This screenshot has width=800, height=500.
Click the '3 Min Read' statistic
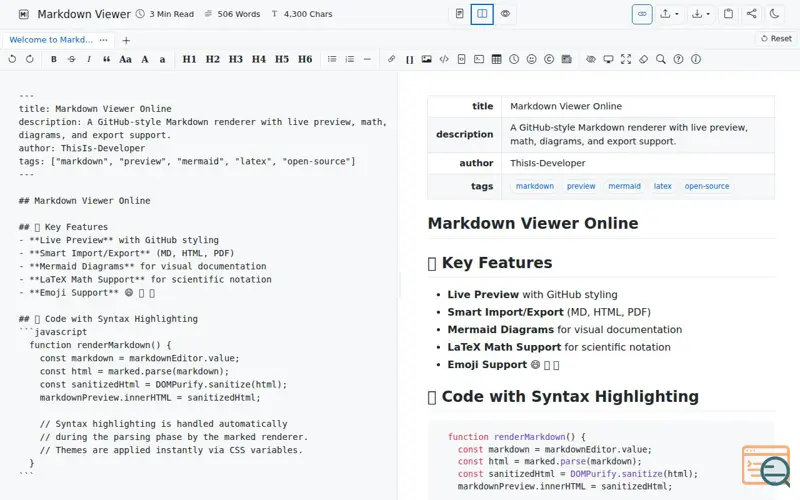pyautogui.click(x=165, y=14)
